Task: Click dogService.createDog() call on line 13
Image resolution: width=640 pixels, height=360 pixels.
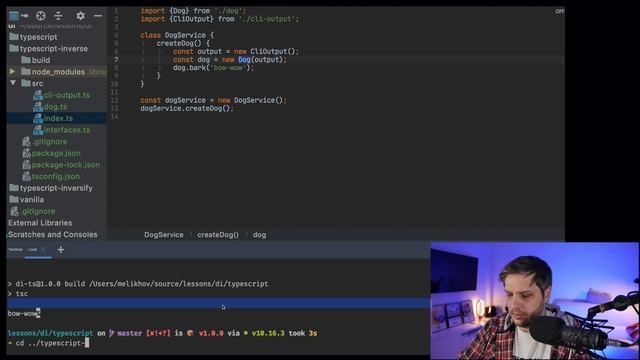Action: coord(187,109)
